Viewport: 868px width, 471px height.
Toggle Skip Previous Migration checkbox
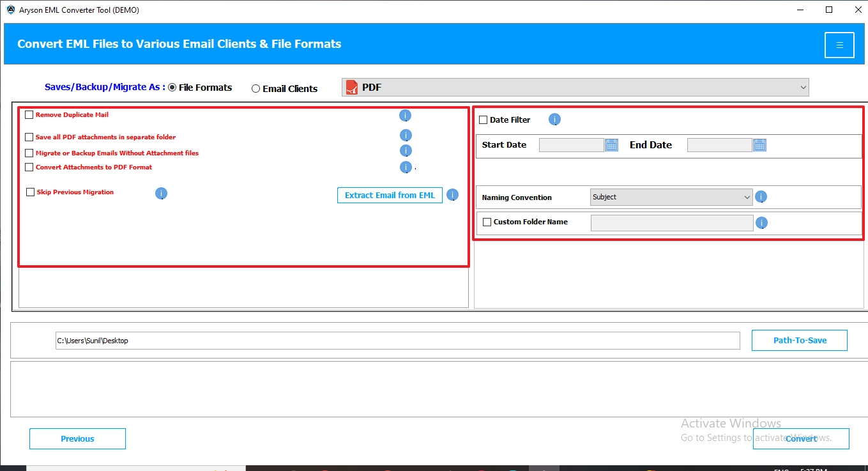31,192
